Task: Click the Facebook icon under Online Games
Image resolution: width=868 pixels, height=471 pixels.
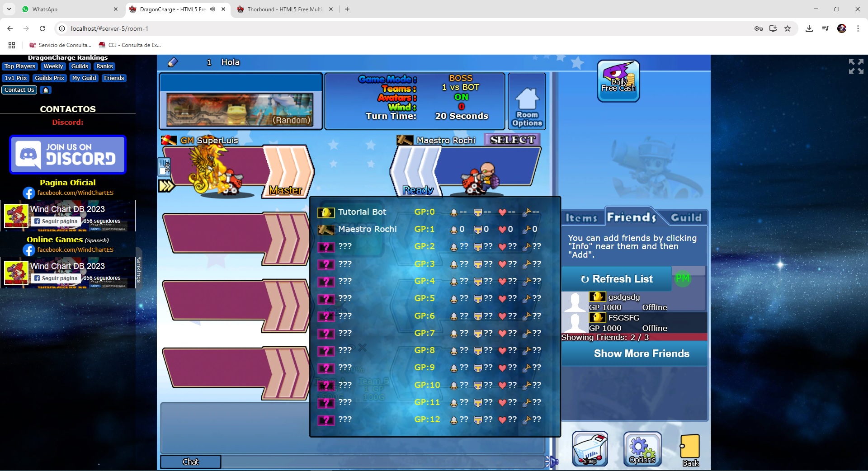Action: [x=29, y=250]
